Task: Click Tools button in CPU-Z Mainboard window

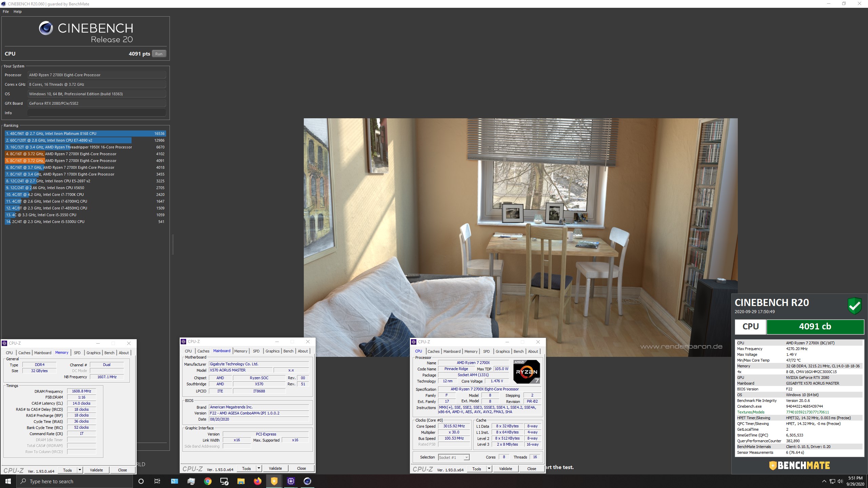Action: [246, 468]
